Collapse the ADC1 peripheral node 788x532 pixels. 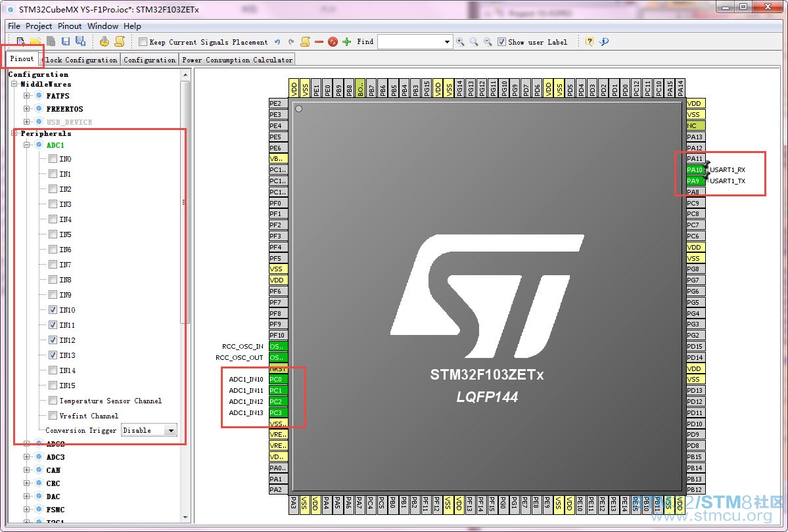coord(27,144)
